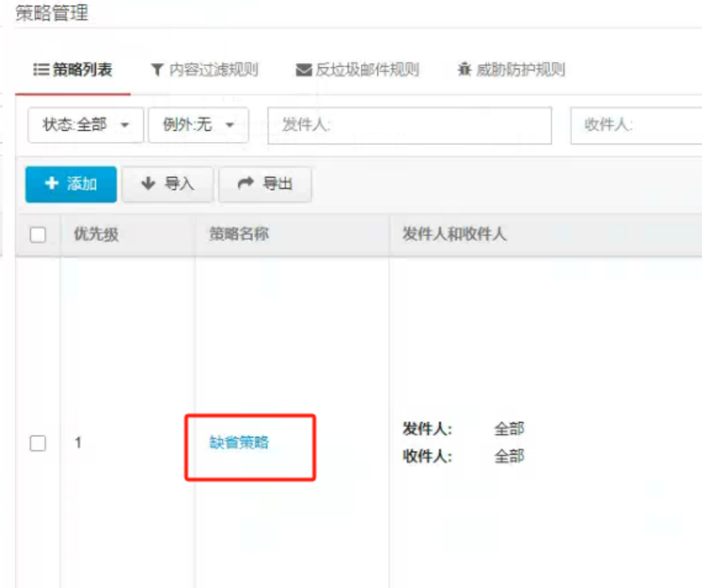This screenshot has width=702, height=588.
Task: Select the priority value 1 cell
Action: [78, 442]
